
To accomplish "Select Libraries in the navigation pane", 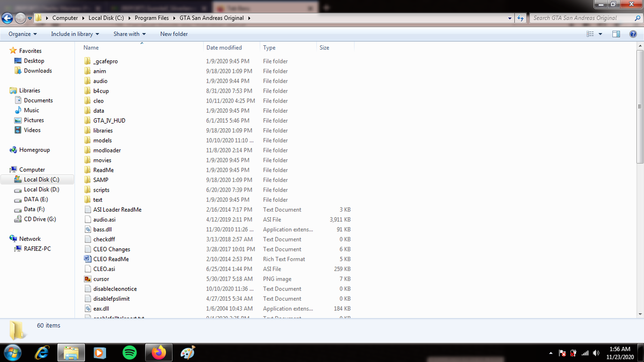I will click(30, 90).
